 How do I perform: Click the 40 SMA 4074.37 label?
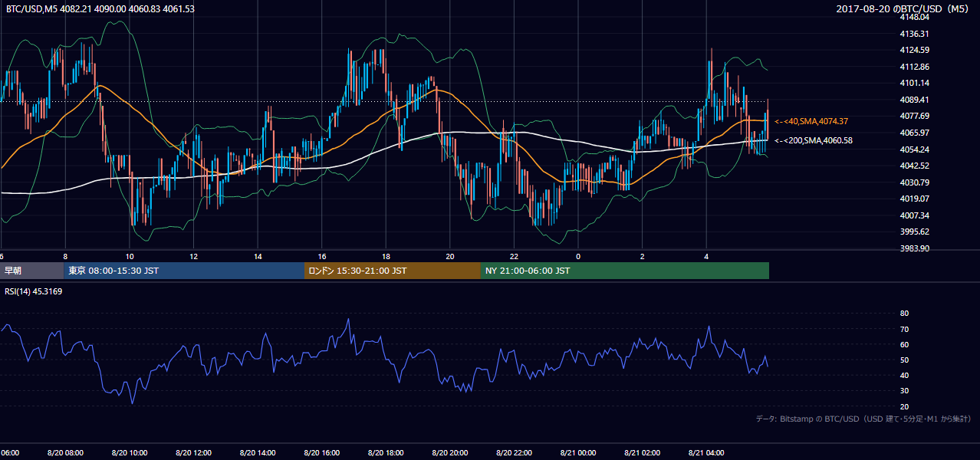[x=812, y=121]
